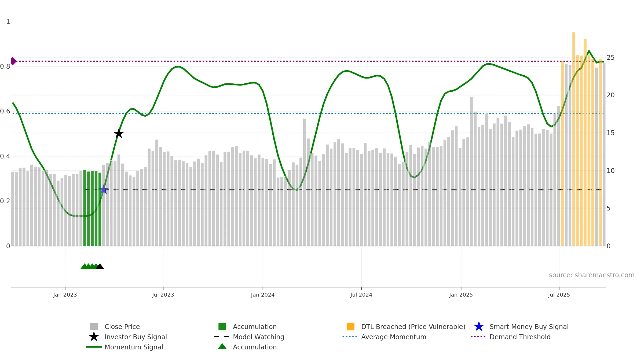Click the black star legend icon
The width and height of the screenshot is (644, 362).
[94, 337]
